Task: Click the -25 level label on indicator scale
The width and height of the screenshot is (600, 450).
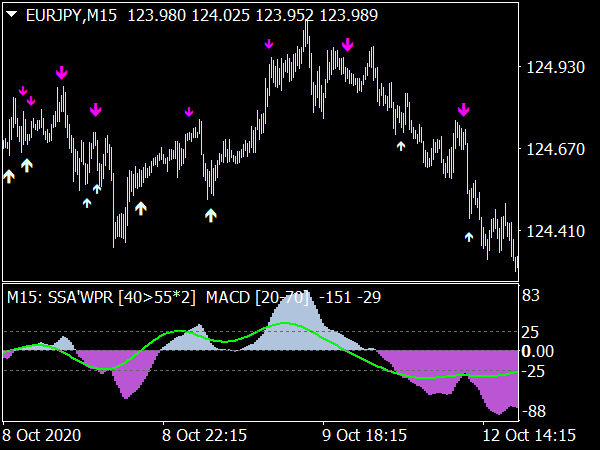Action: point(533,371)
